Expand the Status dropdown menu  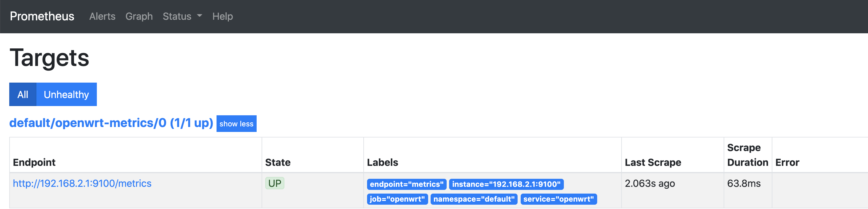(177, 16)
